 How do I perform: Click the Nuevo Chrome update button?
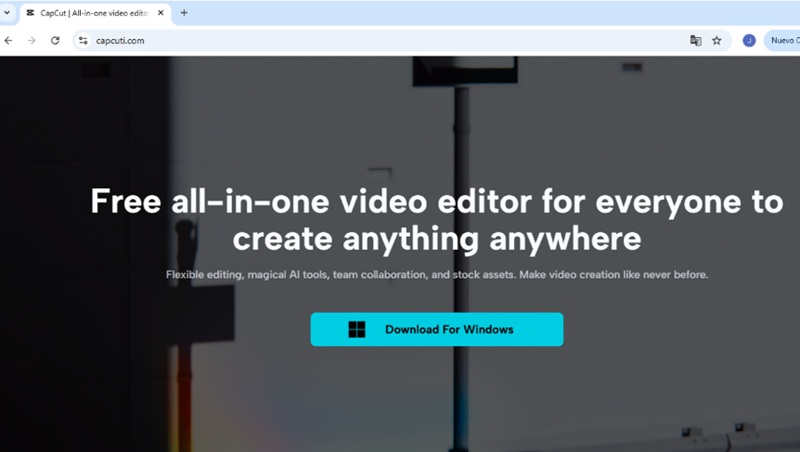point(782,40)
